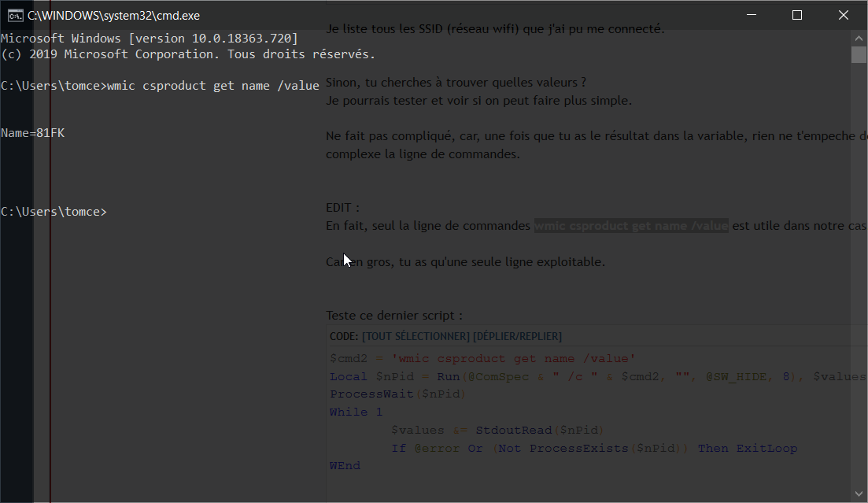This screenshot has height=503, width=868.
Task: Click the empty scrollbar track below the thumb
Action: (859, 276)
